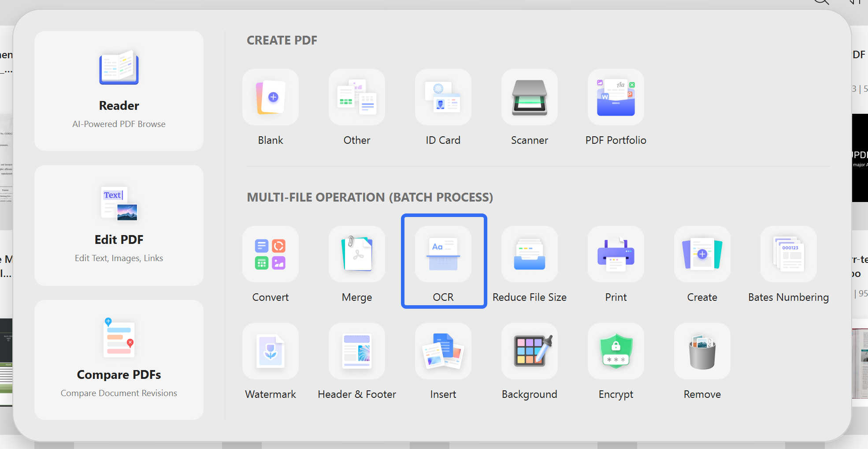Click the 'Scanner' label

[x=530, y=140]
